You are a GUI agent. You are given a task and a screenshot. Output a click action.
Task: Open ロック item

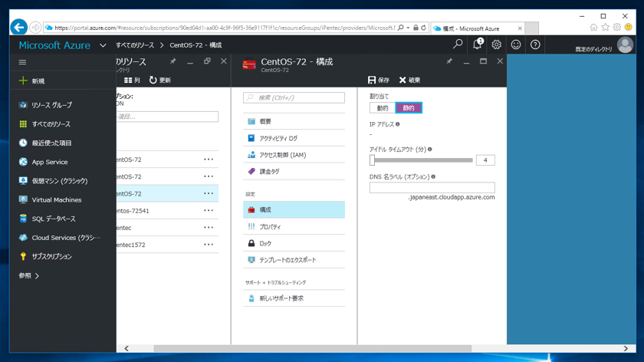(x=294, y=243)
